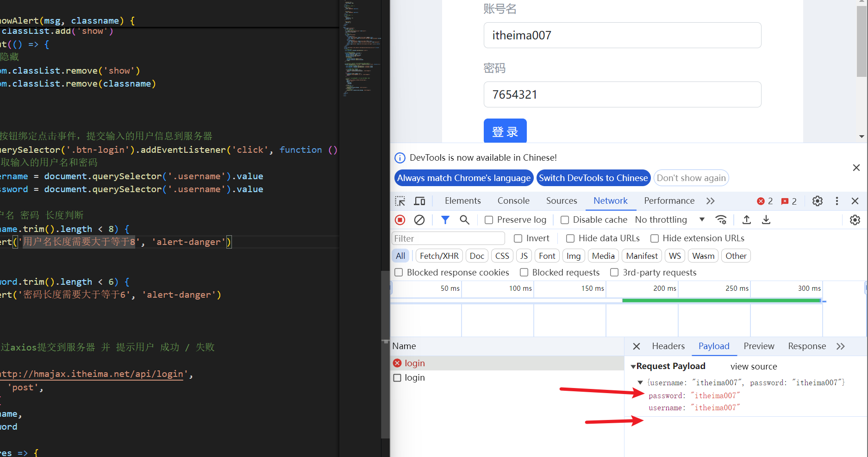Open the Console panel

tap(513, 201)
